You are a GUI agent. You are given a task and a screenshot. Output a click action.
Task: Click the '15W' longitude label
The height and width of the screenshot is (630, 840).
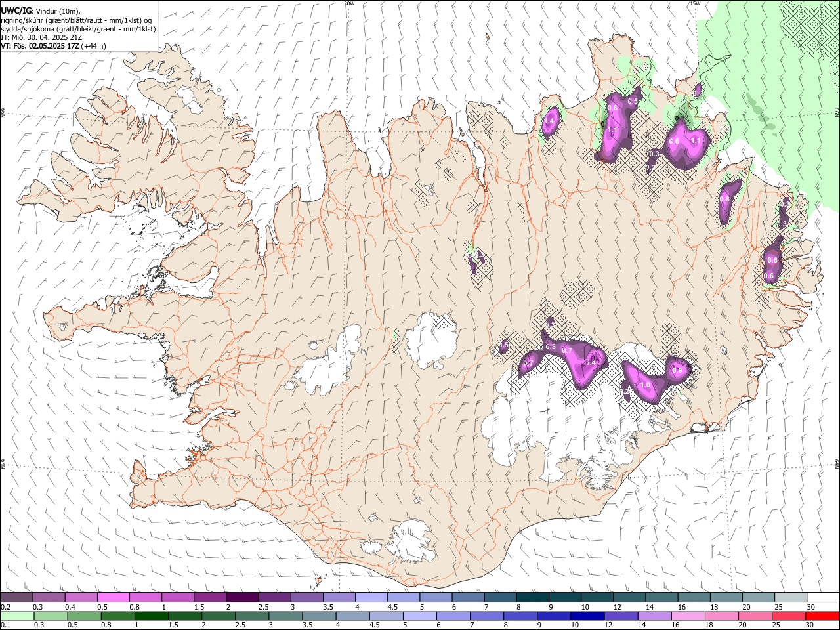(694, 3)
